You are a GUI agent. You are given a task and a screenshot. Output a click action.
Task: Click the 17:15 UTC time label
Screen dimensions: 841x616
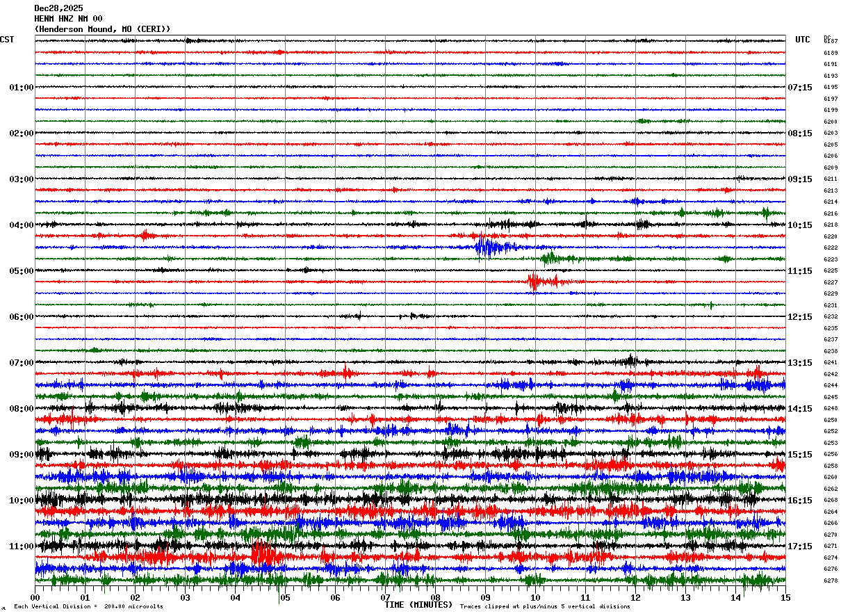pyautogui.click(x=800, y=546)
